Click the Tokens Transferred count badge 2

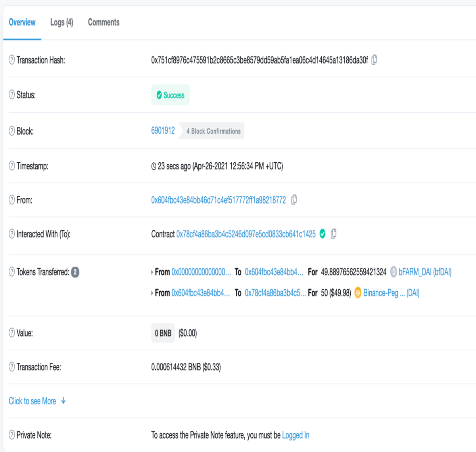tap(75, 272)
